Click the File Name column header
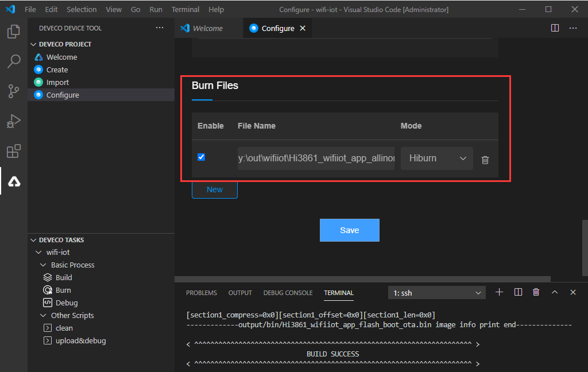 click(257, 126)
